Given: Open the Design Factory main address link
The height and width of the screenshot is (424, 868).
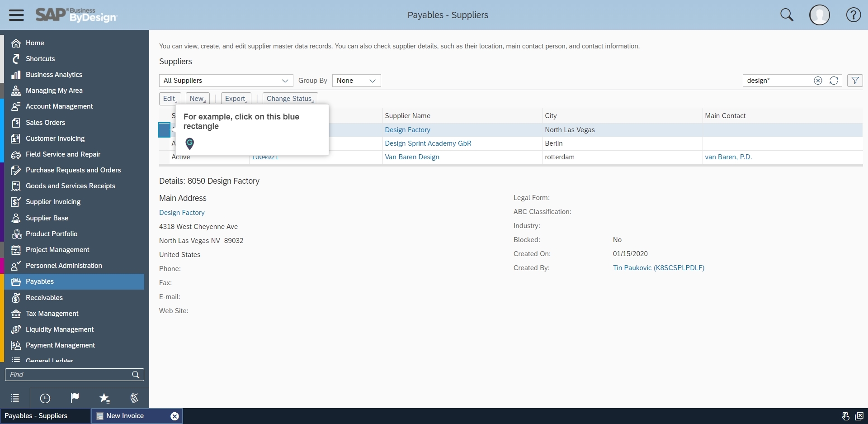Looking at the screenshot, I should pyautogui.click(x=182, y=213).
